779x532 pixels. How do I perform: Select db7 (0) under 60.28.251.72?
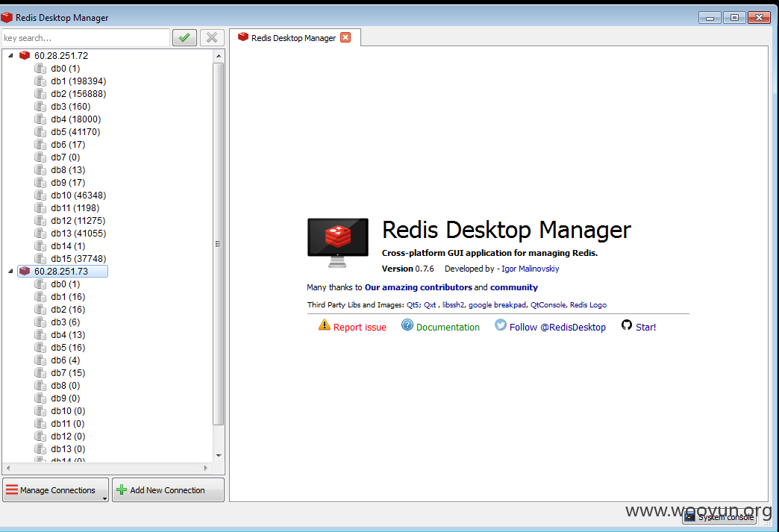pos(65,157)
